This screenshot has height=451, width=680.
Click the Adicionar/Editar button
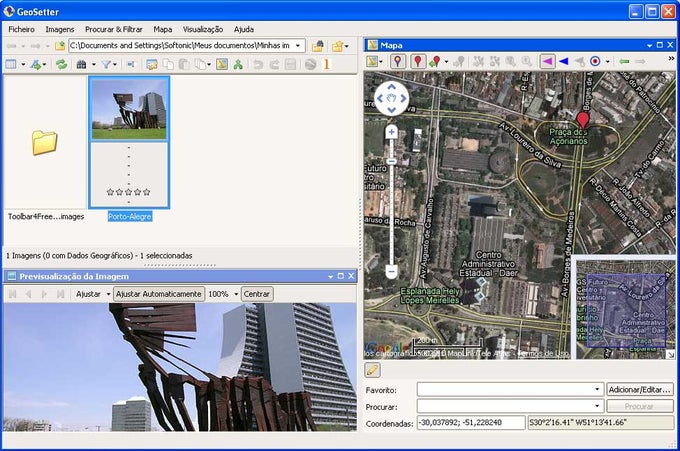coord(639,389)
